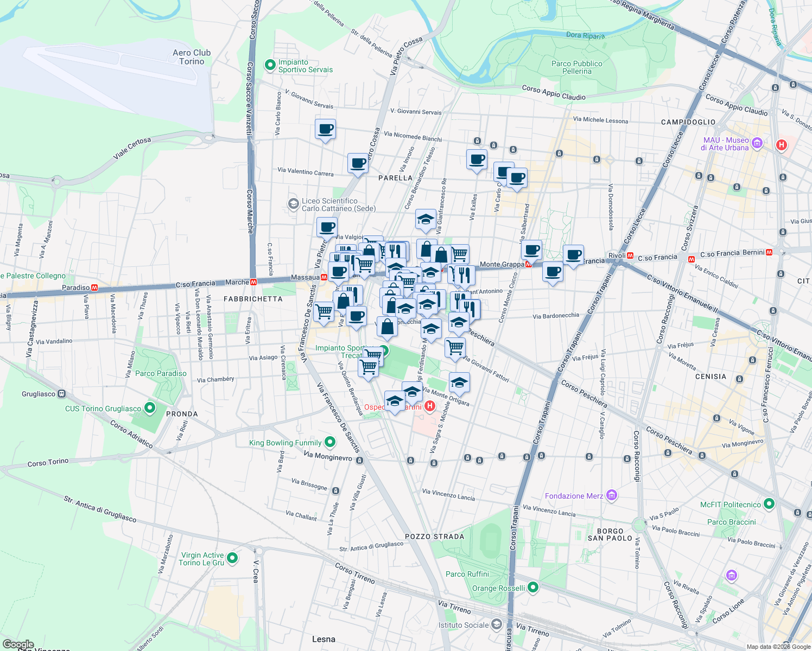Click the shopping cart icon near Impianto Sportivo Trecate
Viewport: 812px width, 651px height.
pos(369,365)
